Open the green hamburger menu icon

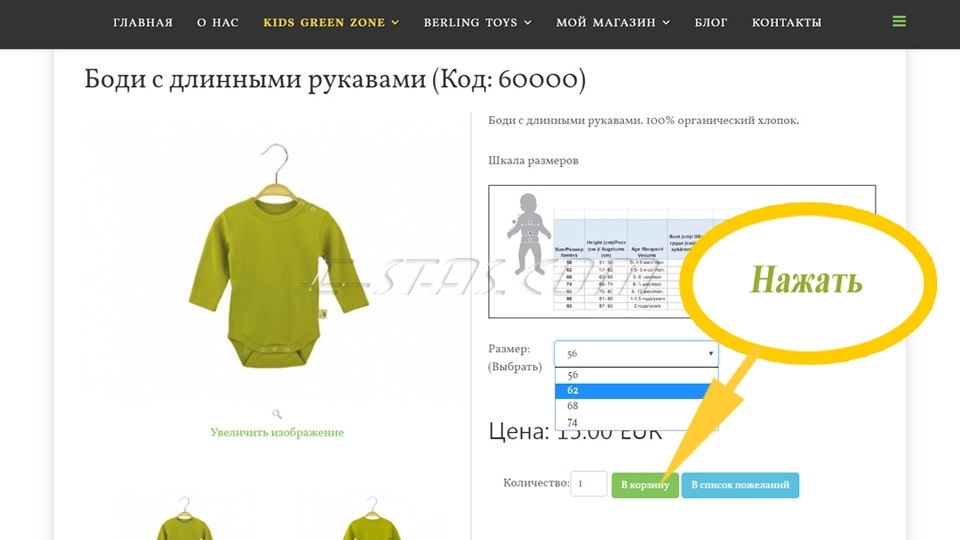(899, 22)
